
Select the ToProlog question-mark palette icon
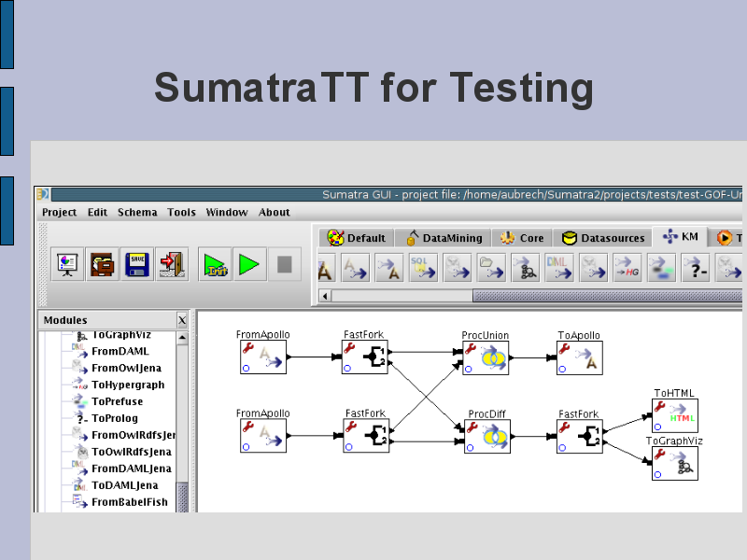(x=696, y=268)
